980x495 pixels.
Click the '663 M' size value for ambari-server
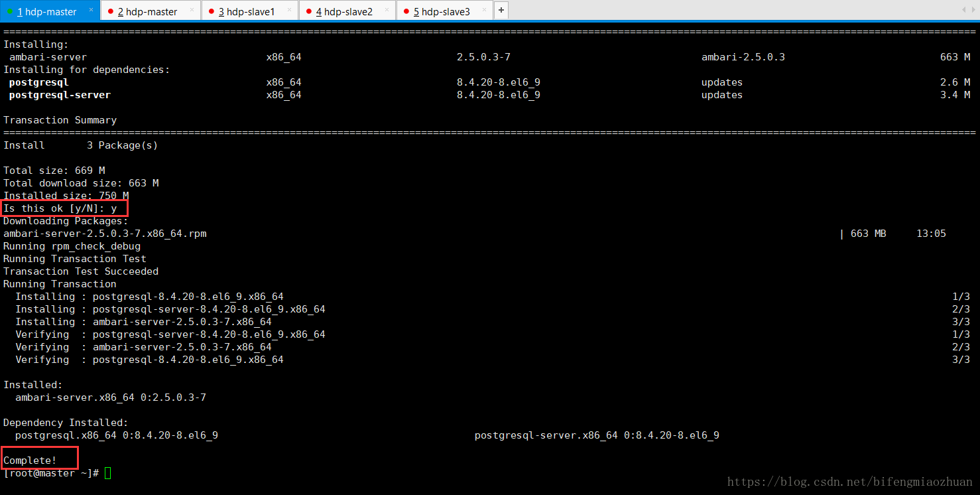(955, 57)
